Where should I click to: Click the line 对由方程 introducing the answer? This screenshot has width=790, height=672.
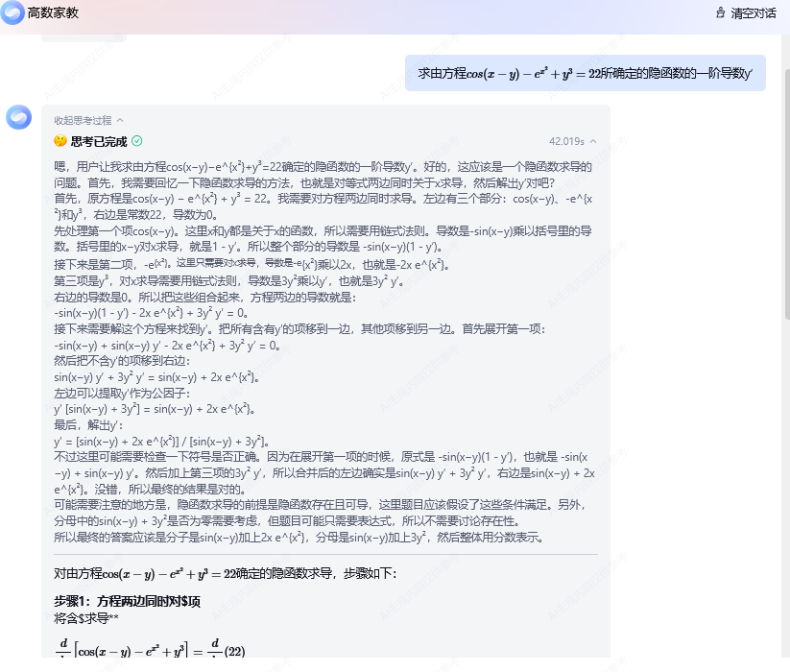pyautogui.click(x=226, y=574)
